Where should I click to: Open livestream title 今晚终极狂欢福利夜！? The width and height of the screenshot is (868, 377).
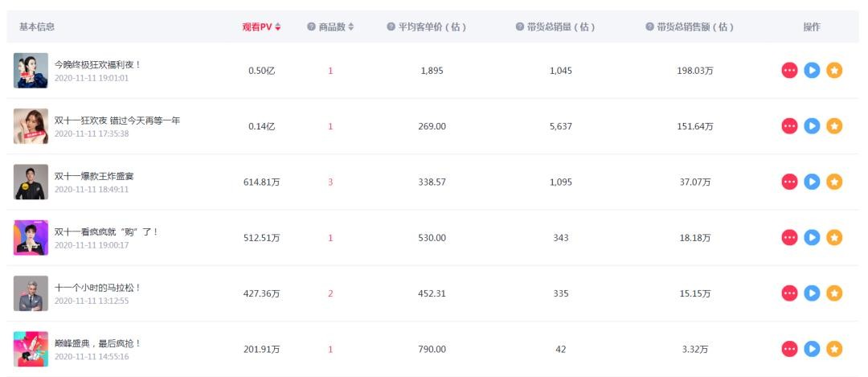[x=97, y=64]
